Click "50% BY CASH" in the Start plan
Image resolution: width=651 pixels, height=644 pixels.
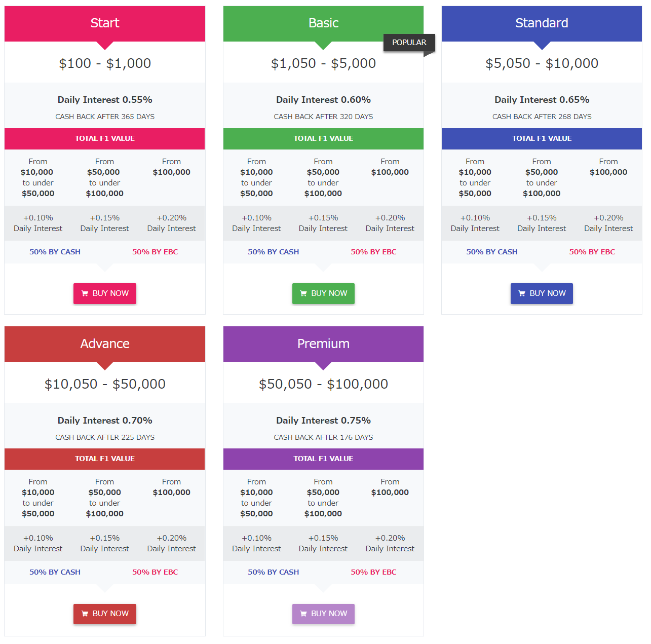pyautogui.click(x=55, y=252)
